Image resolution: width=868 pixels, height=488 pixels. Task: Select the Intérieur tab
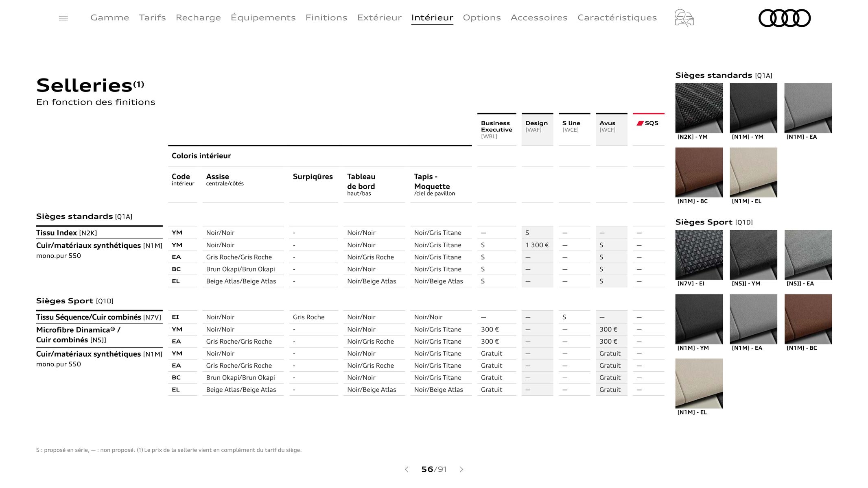[432, 17]
